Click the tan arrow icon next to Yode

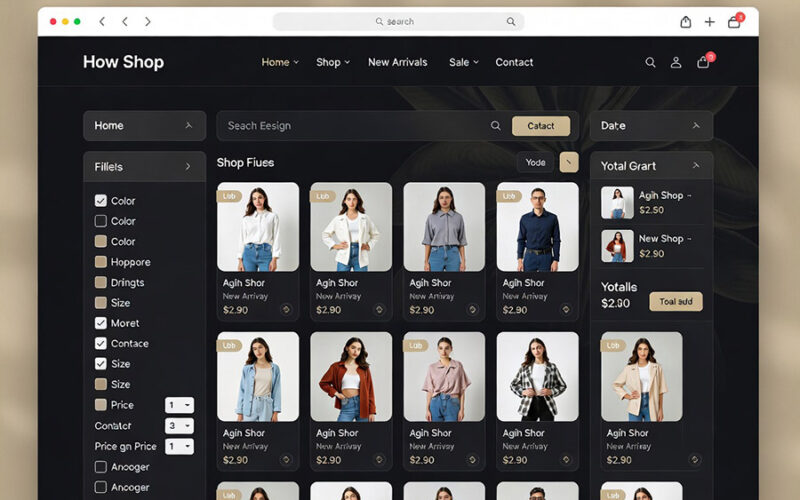(569, 162)
